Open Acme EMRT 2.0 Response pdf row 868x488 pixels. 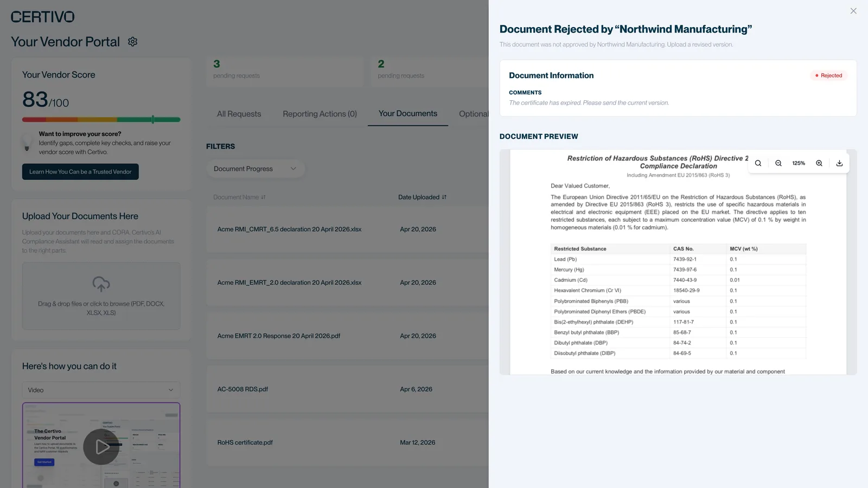347,336
